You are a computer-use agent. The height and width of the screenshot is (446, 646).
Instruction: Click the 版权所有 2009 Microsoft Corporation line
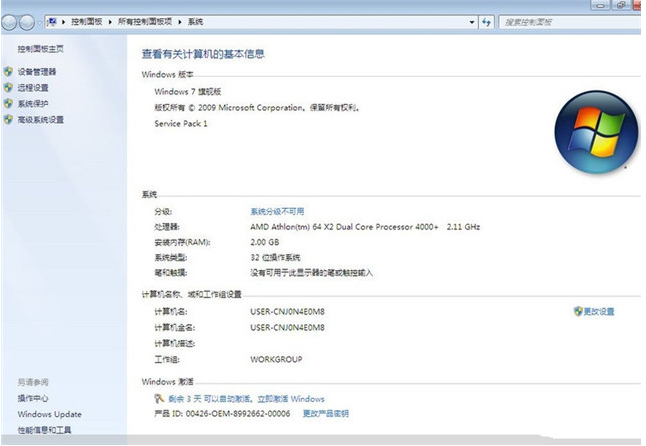tap(257, 108)
